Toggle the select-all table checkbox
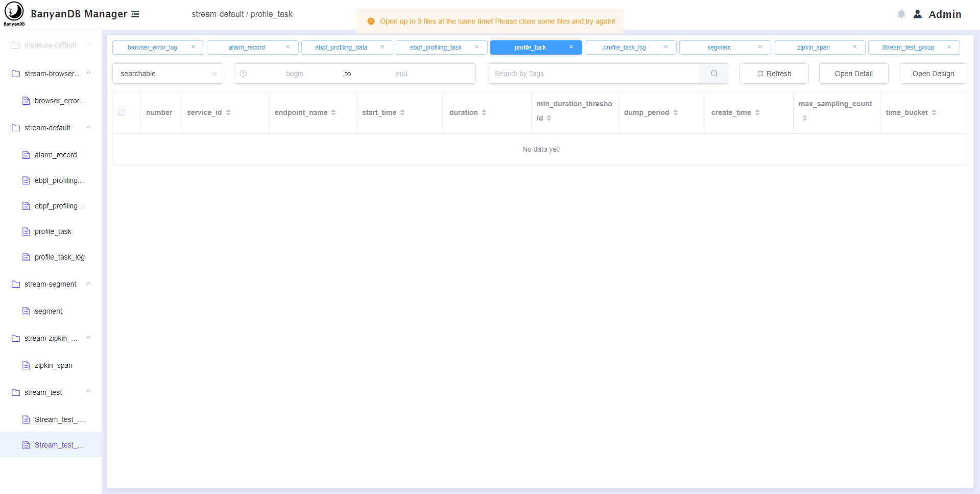Screen dimensions: 980x494 point(122,112)
